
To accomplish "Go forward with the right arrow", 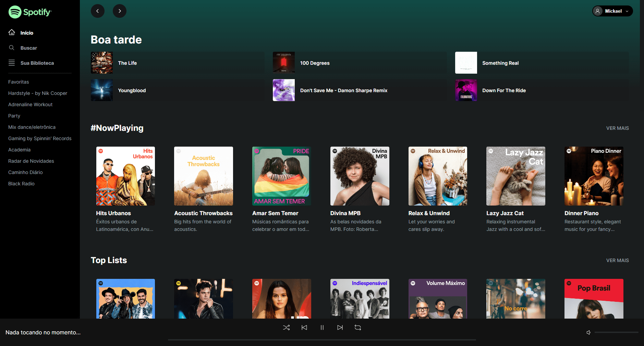I will (x=120, y=11).
